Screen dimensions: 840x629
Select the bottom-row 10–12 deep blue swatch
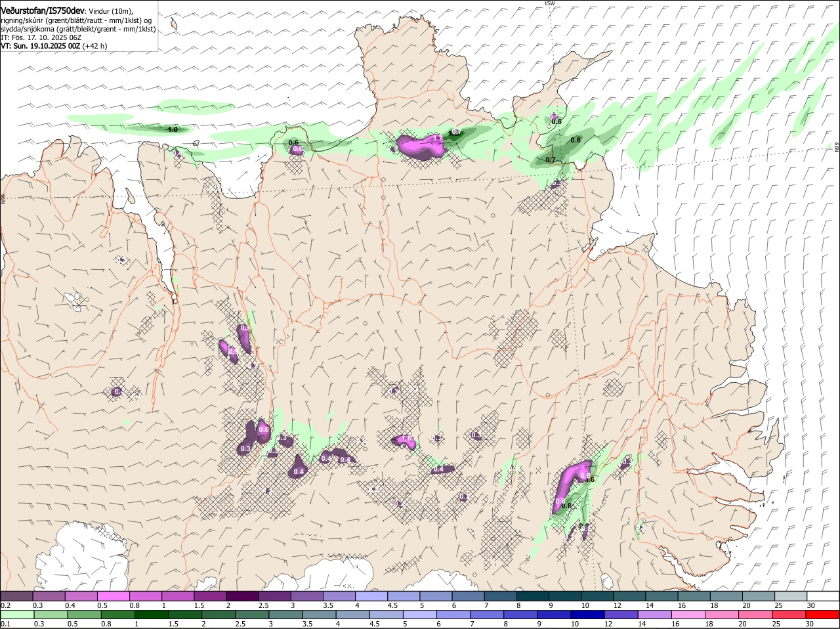click(x=587, y=615)
